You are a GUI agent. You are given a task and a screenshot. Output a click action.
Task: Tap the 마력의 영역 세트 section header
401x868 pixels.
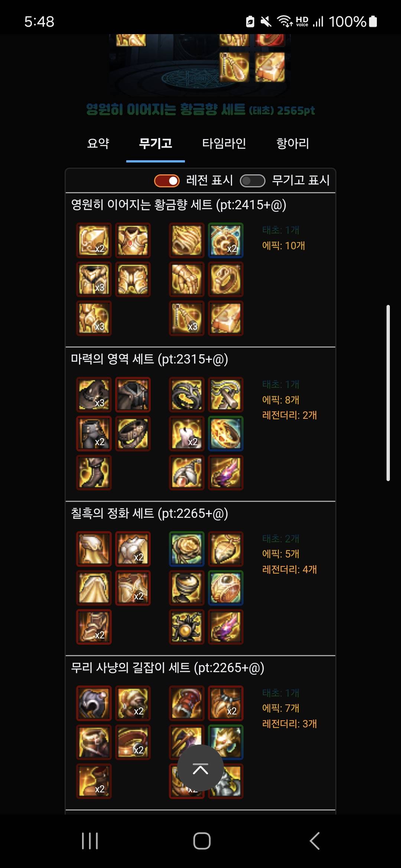pos(149,359)
